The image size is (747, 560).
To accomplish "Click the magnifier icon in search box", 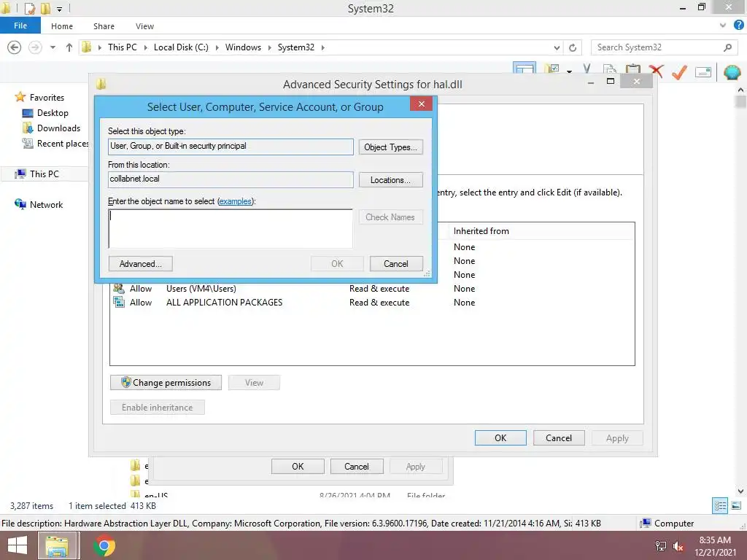I will point(727,47).
